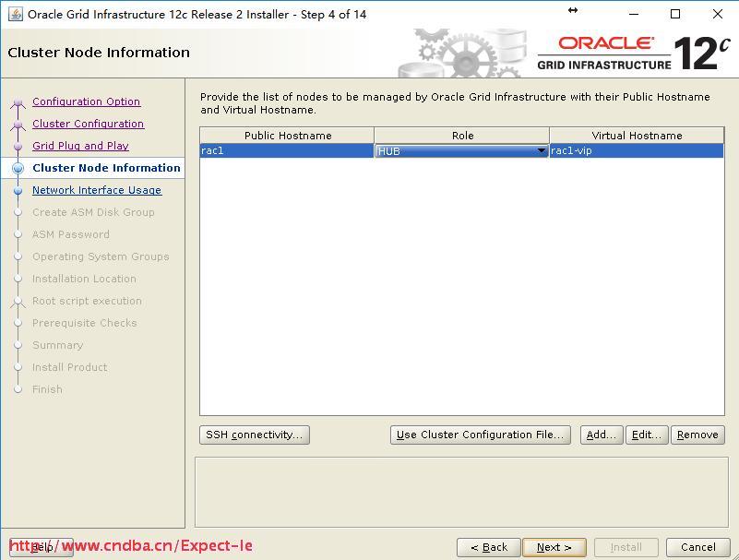The width and height of the screenshot is (739, 560).
Task: Cancel the Grid Infrastructure installation
Action: 698,547
